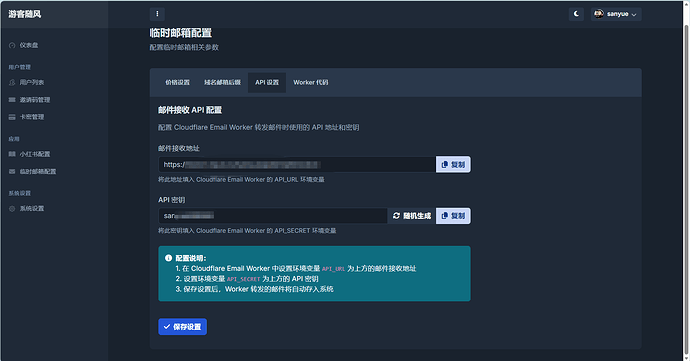Click the 保存设置 button

click(x=183, y=327)
